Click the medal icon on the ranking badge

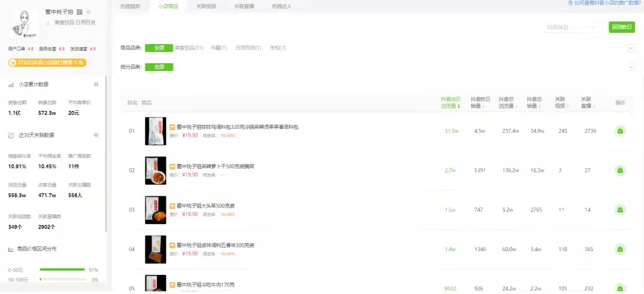pos(13,63)
